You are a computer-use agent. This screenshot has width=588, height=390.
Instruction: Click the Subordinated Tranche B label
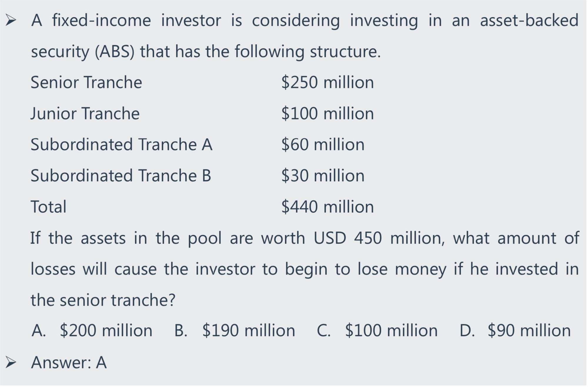tap(121, 176)
